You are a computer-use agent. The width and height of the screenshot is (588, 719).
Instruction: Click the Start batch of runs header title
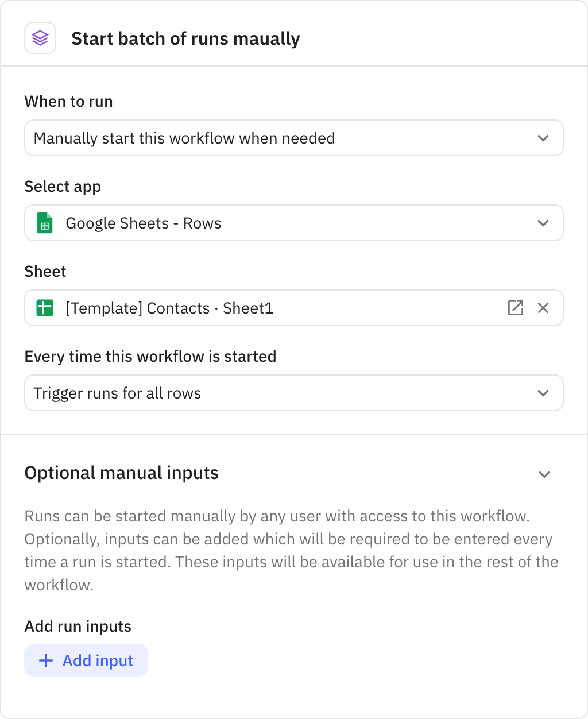pos(185,38)
